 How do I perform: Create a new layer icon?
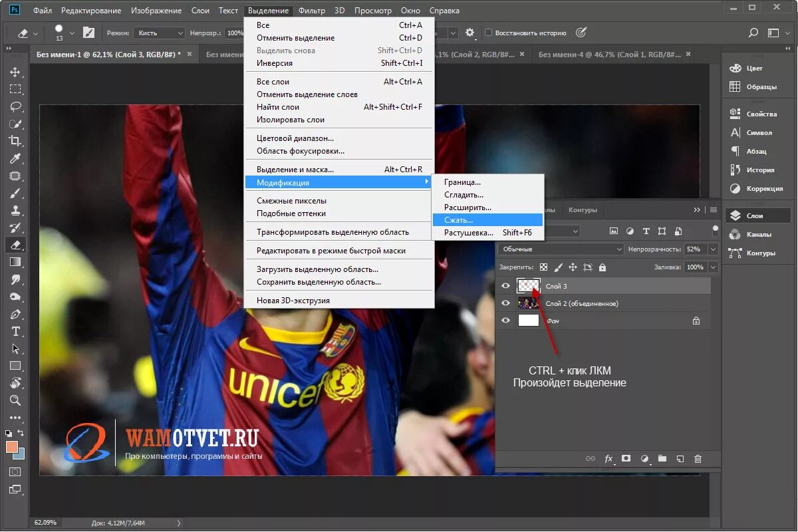click(x=680, y=459)
